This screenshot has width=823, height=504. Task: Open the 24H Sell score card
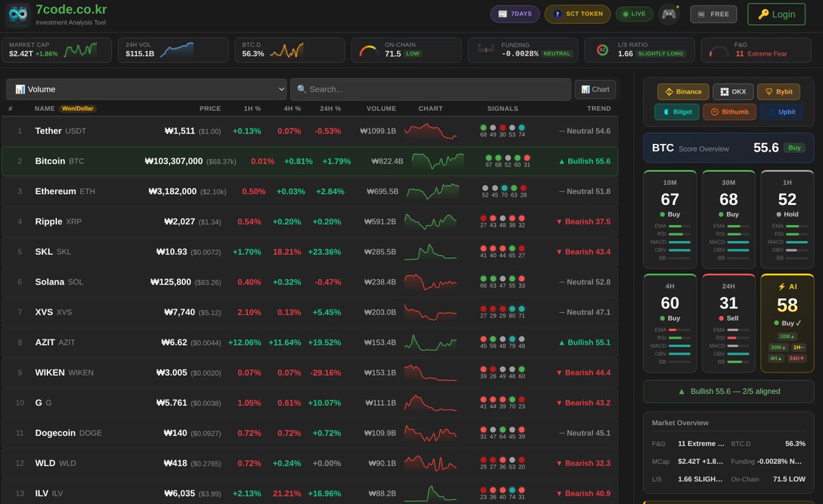728,323
